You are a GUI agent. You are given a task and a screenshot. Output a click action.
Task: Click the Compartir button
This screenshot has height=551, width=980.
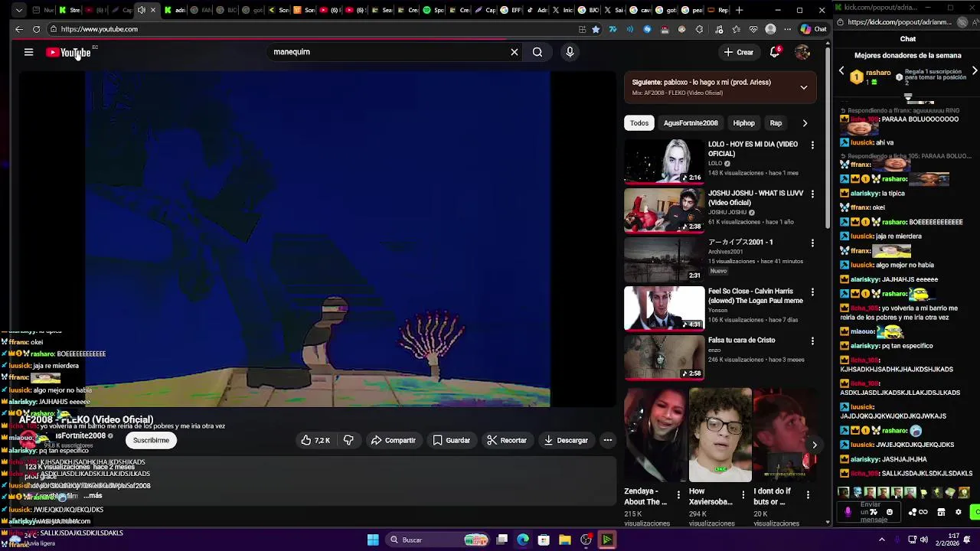pyautogui.click(x=393, y=440)
